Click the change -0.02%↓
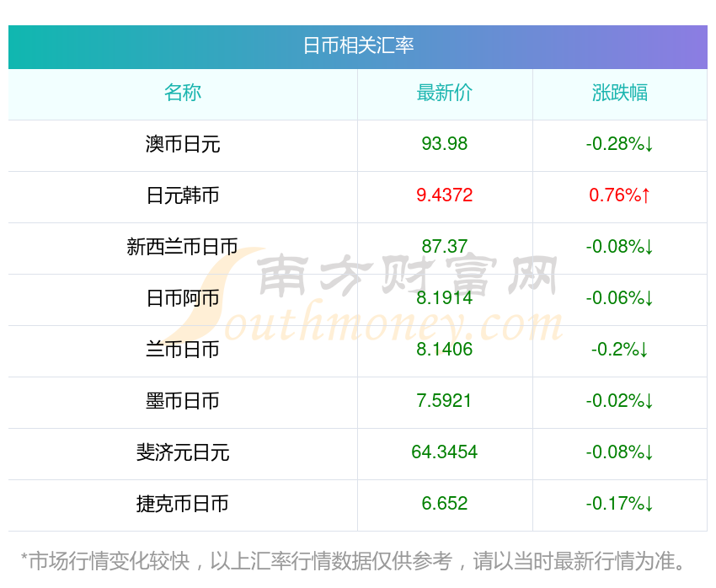The image size is (716, 588). click(x=620, y=401)
